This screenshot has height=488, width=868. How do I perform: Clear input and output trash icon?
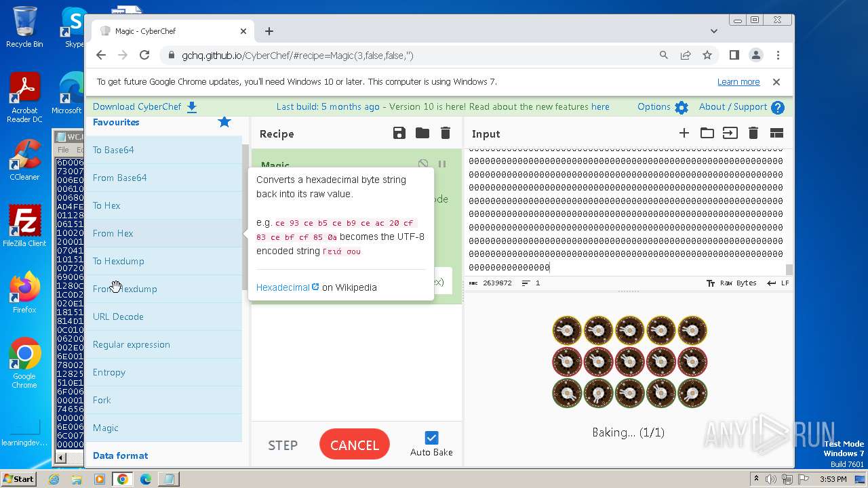753,134
